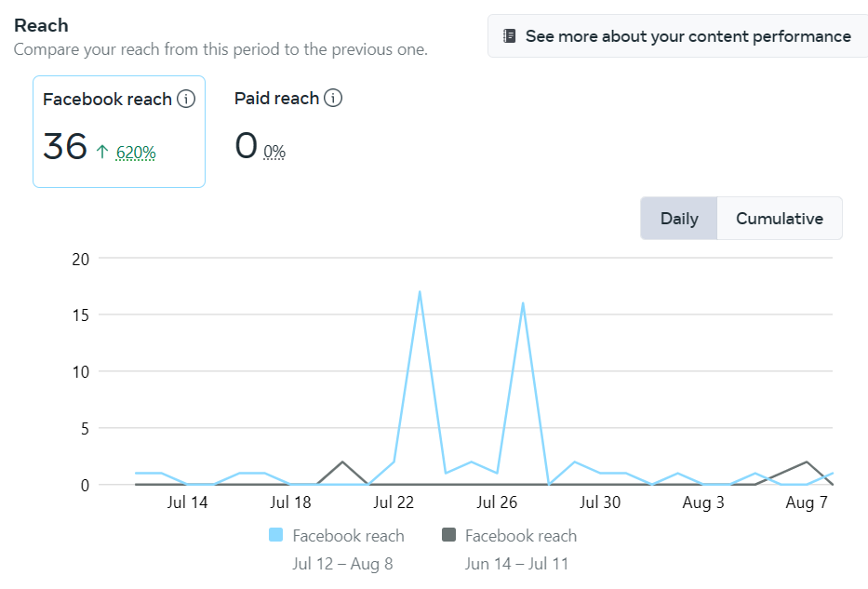The height and width of the screenshot is (589, 868).
Task: Click the second blue peak near Jul 27
Action: (x=523, y=303)
